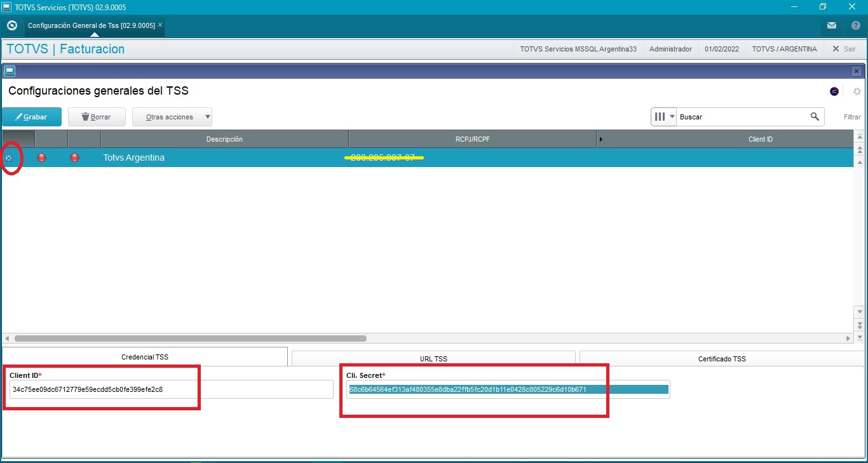This screenshot has height=463, width=868.
Task: Click the TOTVS Servicios MSSQL Argentina33 label
Action: (x=578, y=49)
